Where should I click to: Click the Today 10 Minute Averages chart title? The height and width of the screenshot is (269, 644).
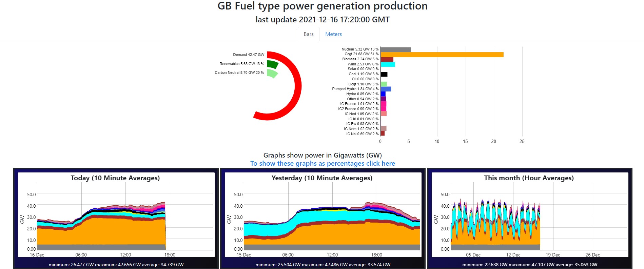tap(115, 178)
